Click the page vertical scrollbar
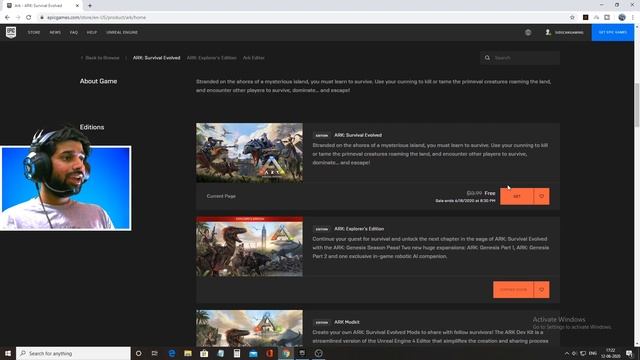Image resolution: width=640 pixels, height=360 pixels. pyautogui.click(x=637, y=104)
